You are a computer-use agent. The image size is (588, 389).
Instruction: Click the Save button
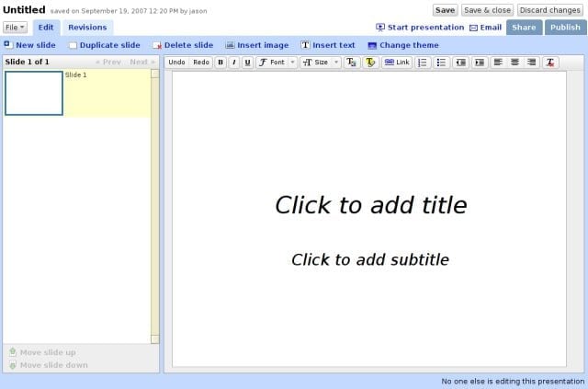point(445,10)
